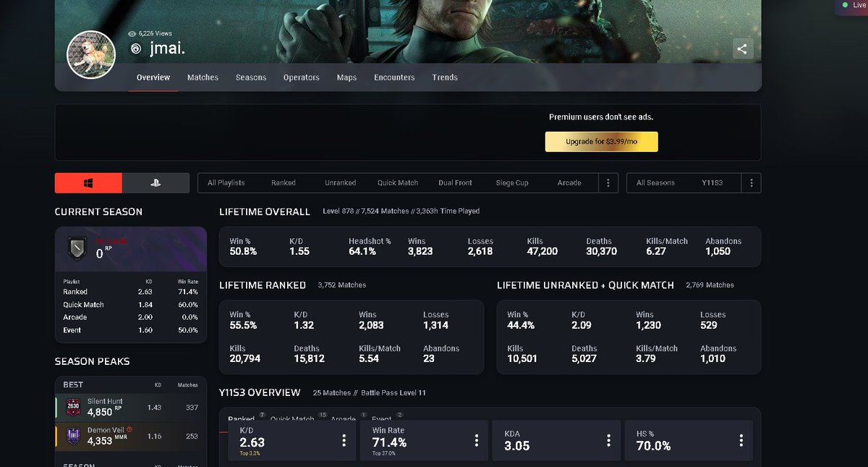Viewport: 868px width, 467px height.
Task: Click Lifetime Overall Deaths 30,370
Action: click(603, 247)
